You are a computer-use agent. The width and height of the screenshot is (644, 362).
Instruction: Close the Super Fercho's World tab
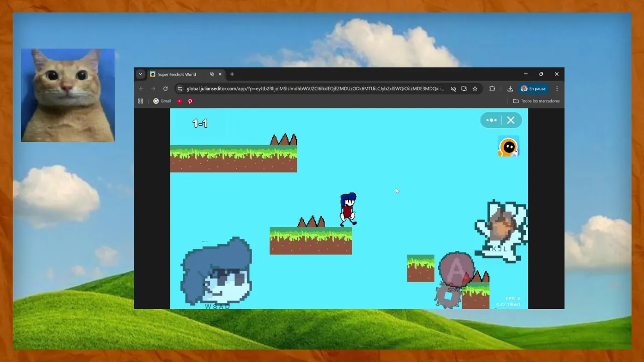[x=220, y=74]
